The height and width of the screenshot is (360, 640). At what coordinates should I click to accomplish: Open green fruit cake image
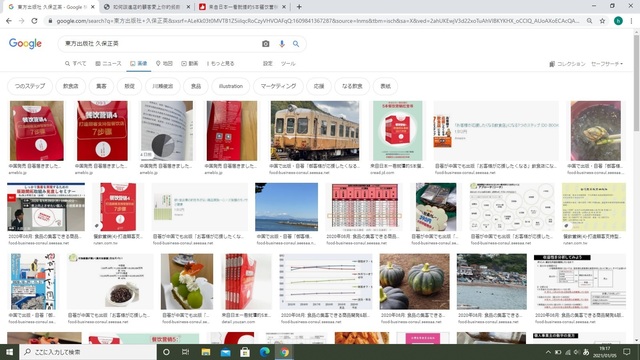point(187,282)
